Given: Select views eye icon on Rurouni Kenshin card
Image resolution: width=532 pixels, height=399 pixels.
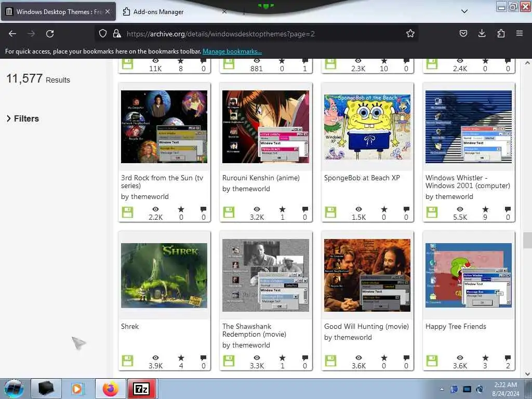Looking at the screenshot, I should (257, 209).
